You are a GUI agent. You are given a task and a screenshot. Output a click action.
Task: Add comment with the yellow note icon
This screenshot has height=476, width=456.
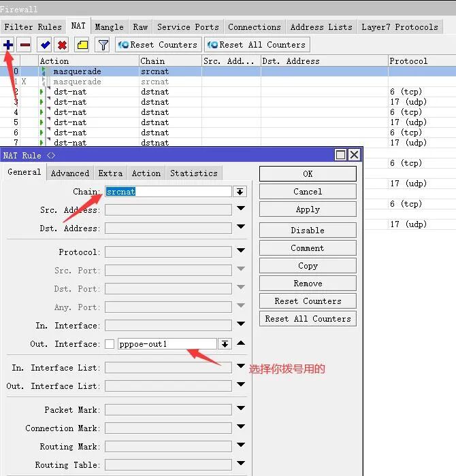(82, 45)
